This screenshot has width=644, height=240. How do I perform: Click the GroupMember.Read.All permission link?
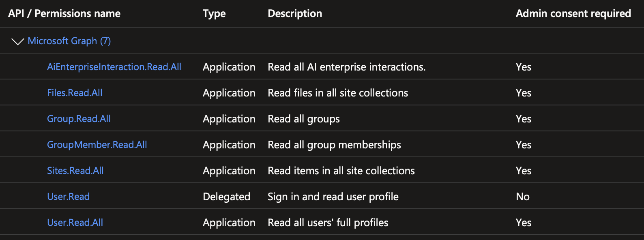tap(97, 145)
